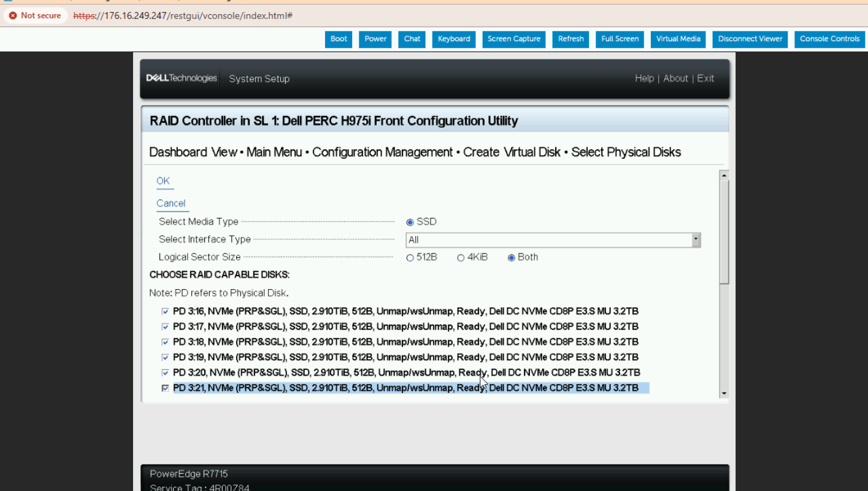Exit the System Setup utility

click(705, 79)
